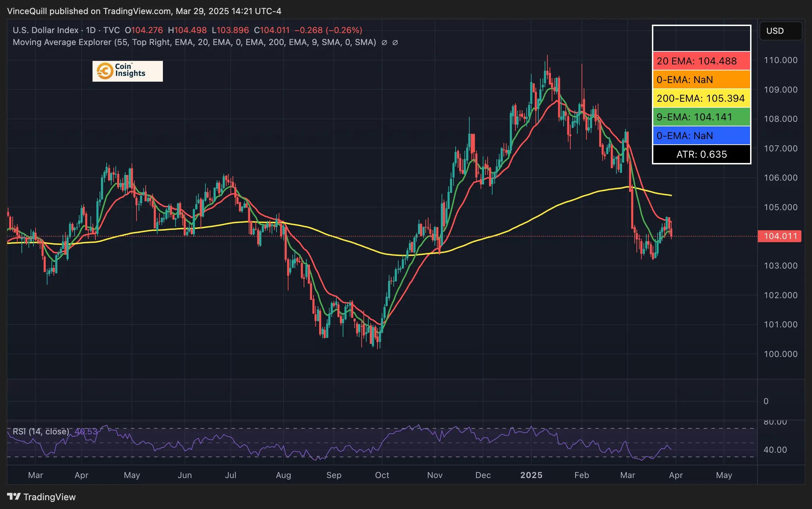Click the orange 0-EMA: NaN row

tap(702, 80)
